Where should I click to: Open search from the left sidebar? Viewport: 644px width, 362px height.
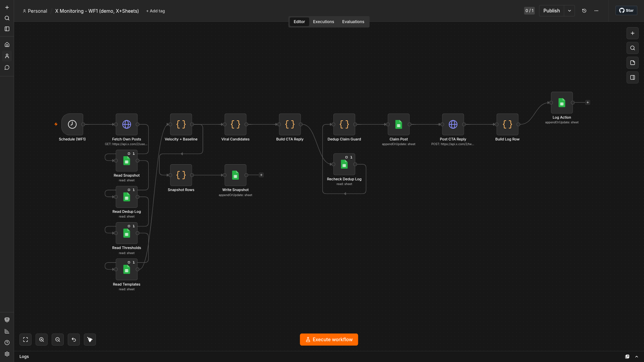pyautogui.click(x=7, y=18)
